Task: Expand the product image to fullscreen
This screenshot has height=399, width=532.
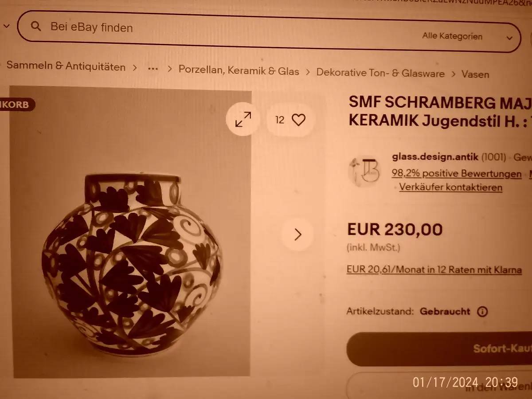Action: [x=243, y=120]
